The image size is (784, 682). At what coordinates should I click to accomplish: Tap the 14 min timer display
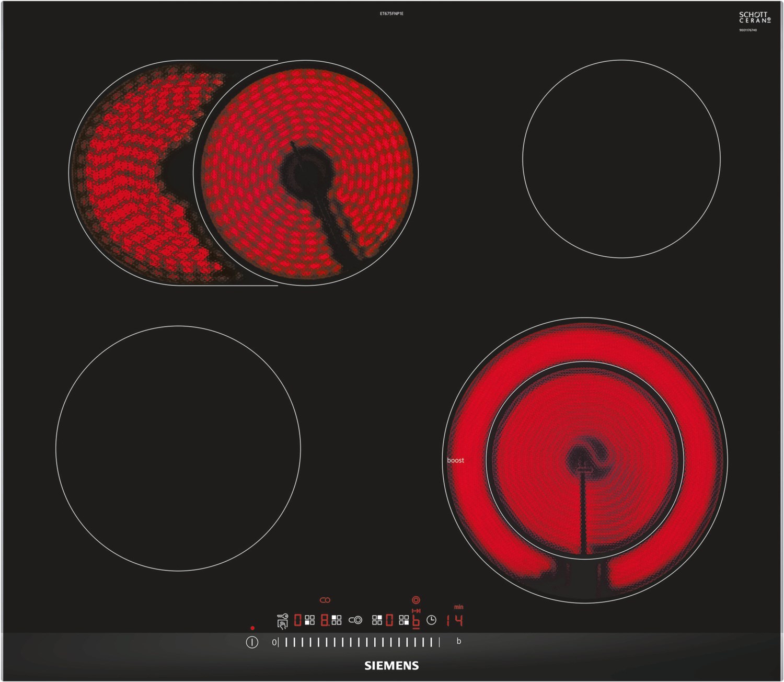coord(454,621)
